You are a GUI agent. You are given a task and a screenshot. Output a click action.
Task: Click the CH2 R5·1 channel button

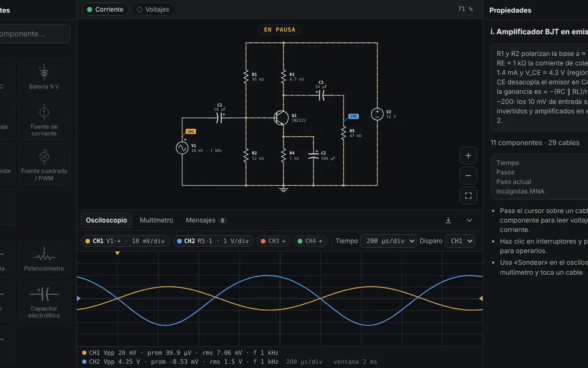(213, 241)
